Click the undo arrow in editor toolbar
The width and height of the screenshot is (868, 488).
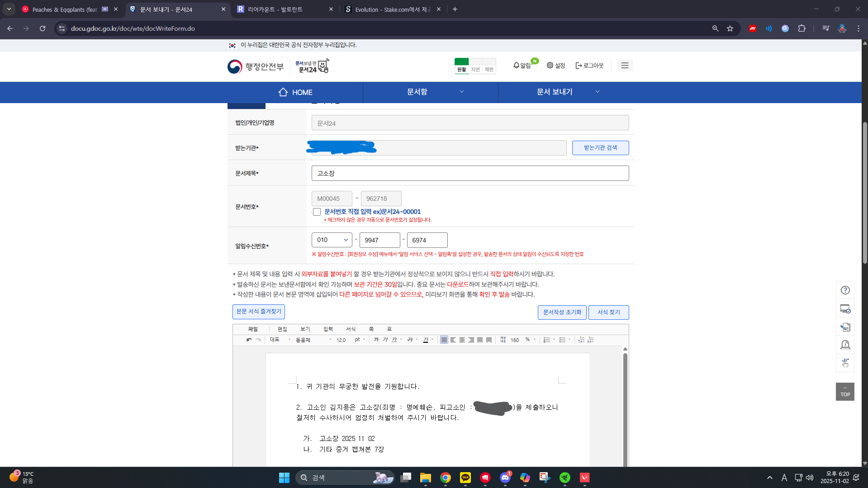click(x=249, y=340)
